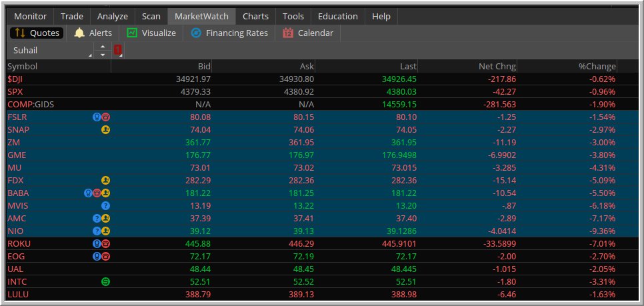Select the ZM symbol

tap(13, 143)
